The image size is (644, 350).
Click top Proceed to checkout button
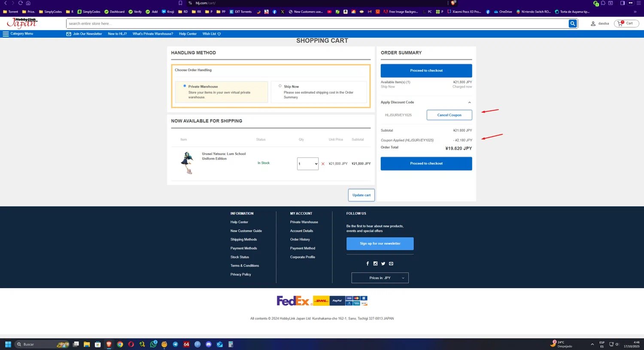426,70
